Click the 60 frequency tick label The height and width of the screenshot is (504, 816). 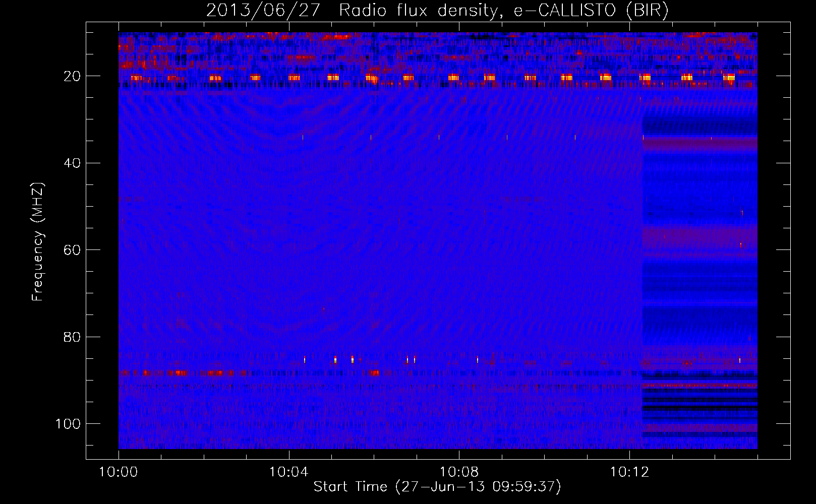coord(73,250)
